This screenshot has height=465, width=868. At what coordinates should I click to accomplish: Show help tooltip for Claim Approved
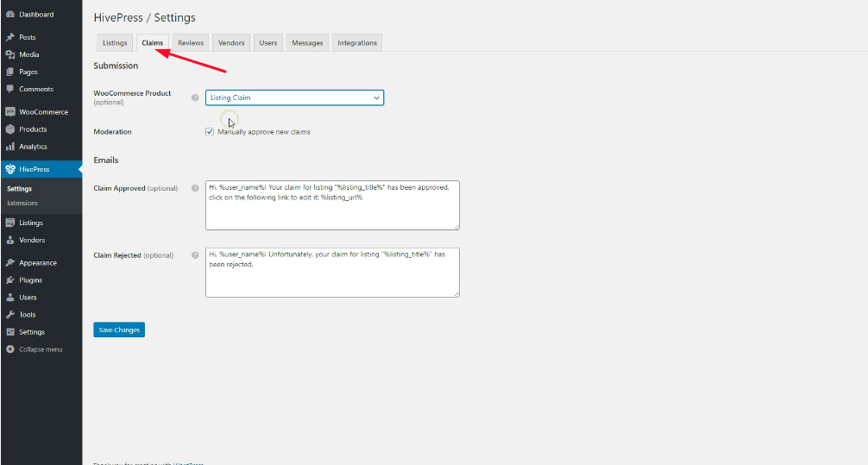pos(195,188)
